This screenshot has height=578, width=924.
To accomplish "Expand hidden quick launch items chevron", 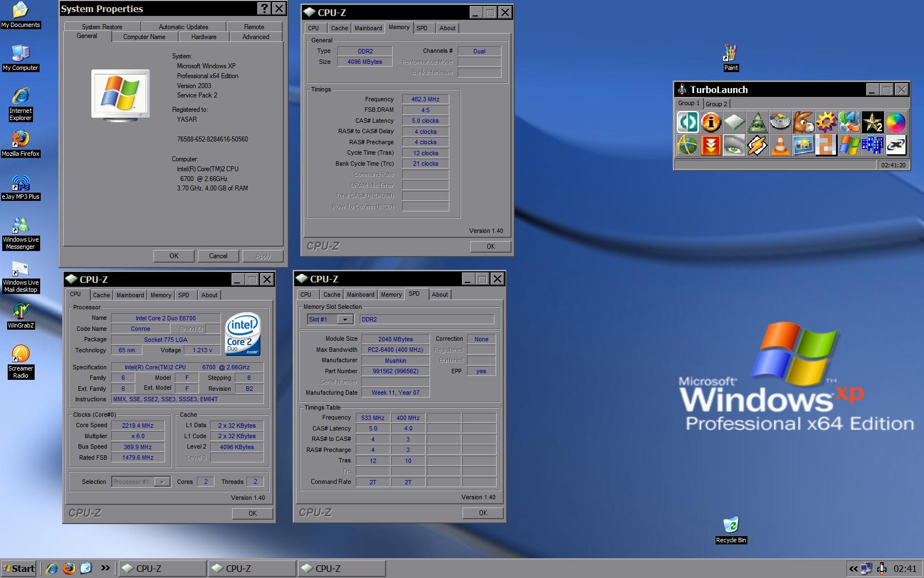I will click(105, 568).
